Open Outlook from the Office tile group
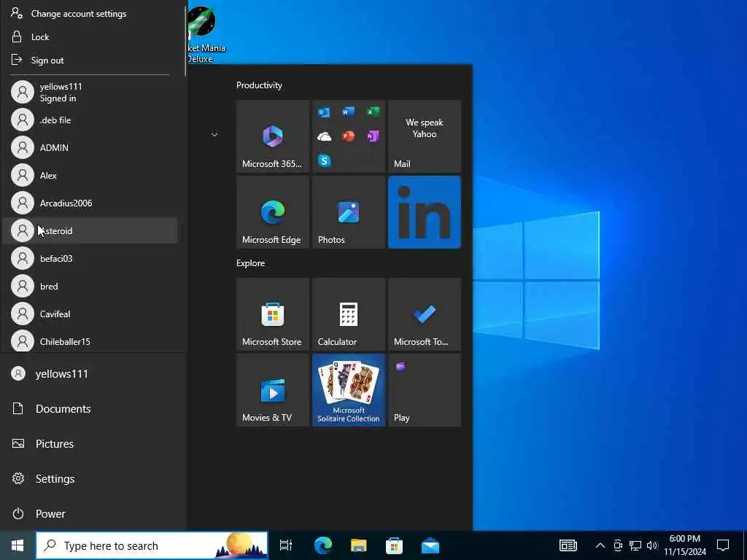This screenshot has width=747, height=560. [324, 112]
